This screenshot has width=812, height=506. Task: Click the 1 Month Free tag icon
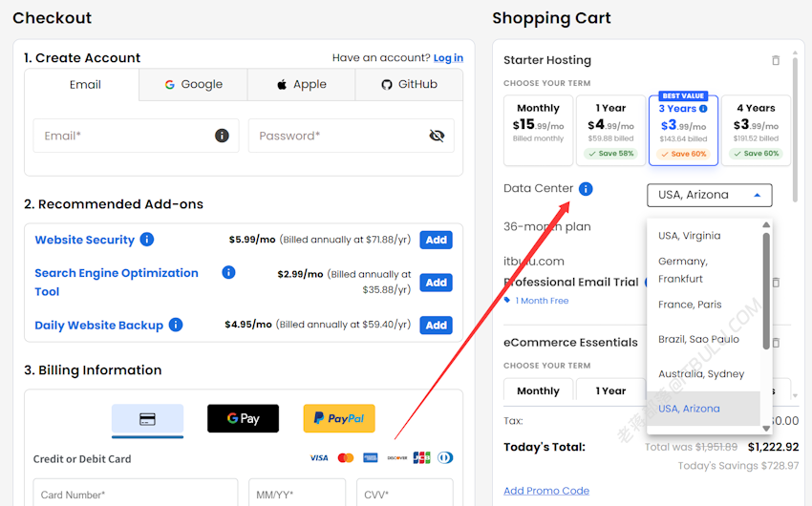coord(507,300)
